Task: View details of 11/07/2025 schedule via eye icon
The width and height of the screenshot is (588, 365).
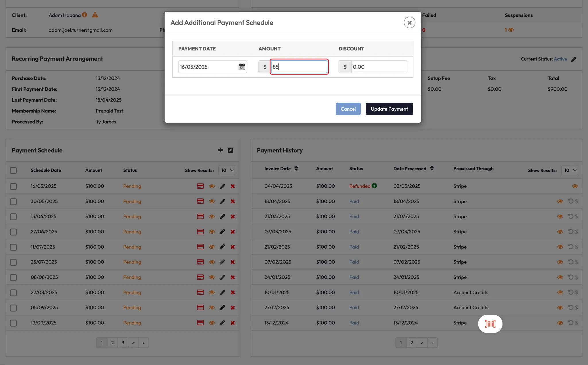Action: click(212, 247)
